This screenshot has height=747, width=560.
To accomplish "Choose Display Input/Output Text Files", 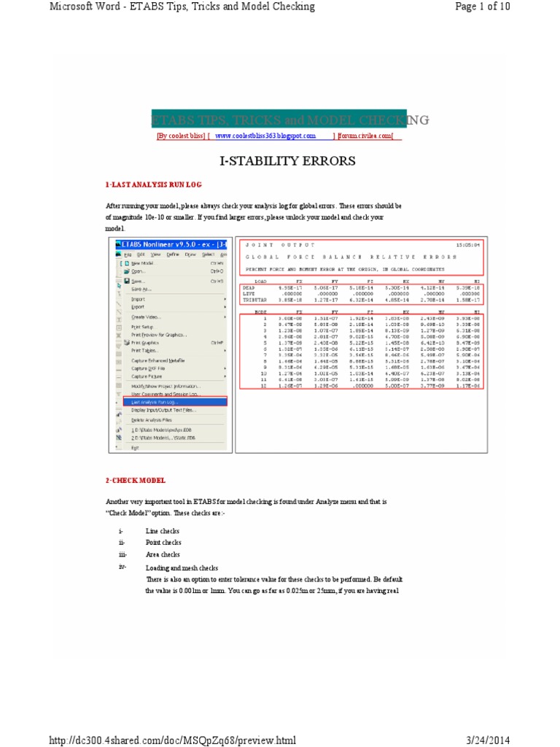I will coord(164,410).
